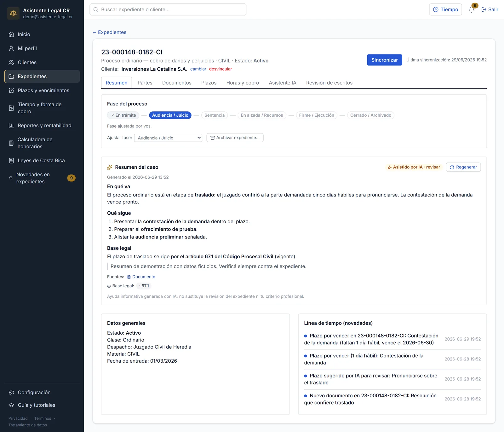This screenshot has width=504, height=432.
Task: Click the Novedades en expedientes bell icon
Action: (11, 178)
